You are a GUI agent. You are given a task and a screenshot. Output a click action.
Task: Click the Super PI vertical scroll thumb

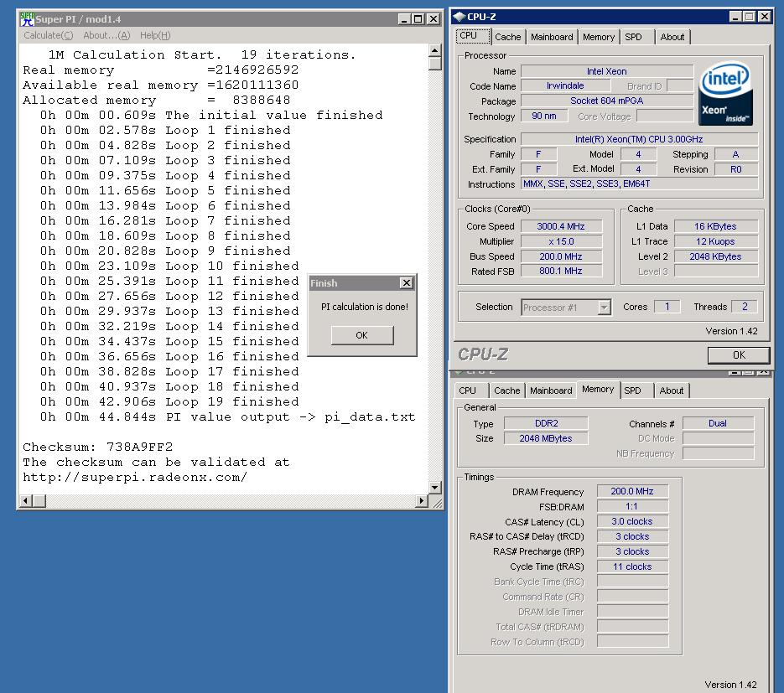(434, 64)
